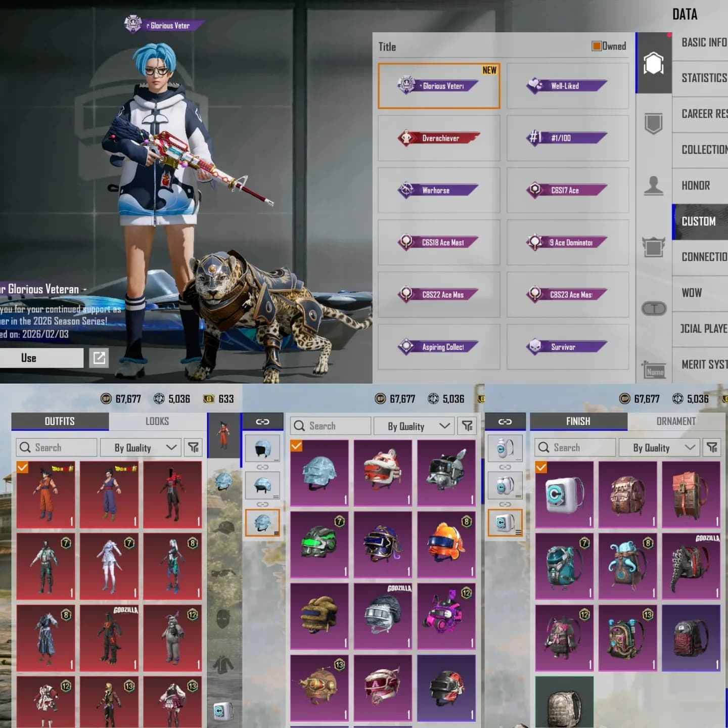Select the orange helmet with blue visor
The image size is (728, 728).
click(x=446, y=544)
